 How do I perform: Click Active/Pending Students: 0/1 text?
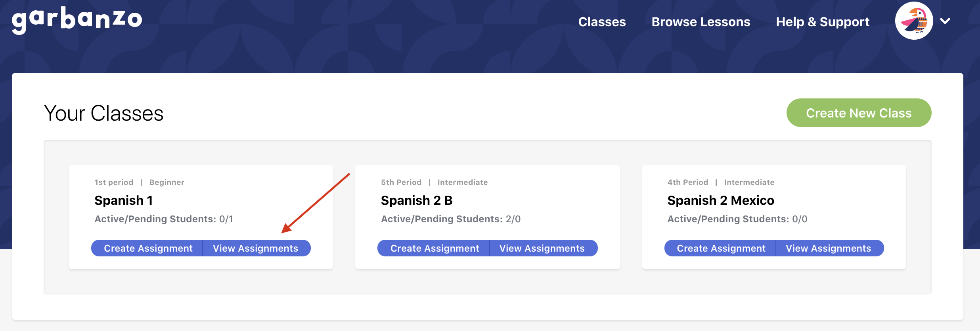click(x=164, y=219)
